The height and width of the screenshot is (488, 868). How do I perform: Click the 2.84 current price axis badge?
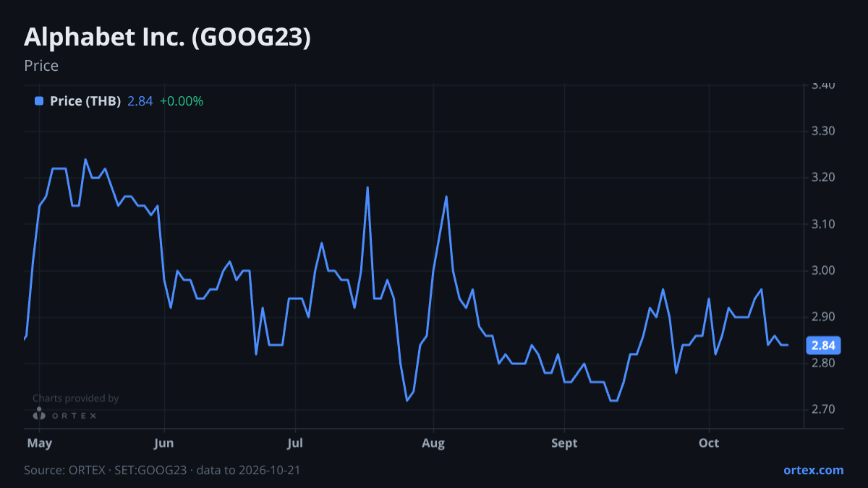[822, 346]
